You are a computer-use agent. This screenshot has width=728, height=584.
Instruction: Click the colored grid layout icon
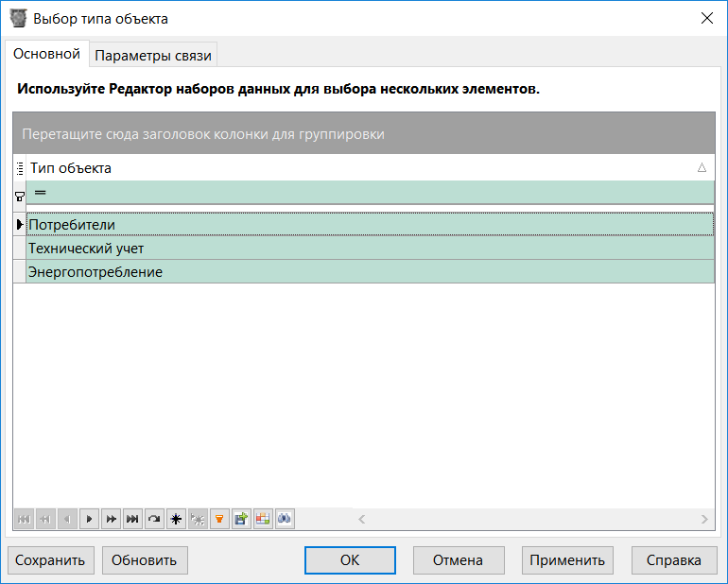263,519
